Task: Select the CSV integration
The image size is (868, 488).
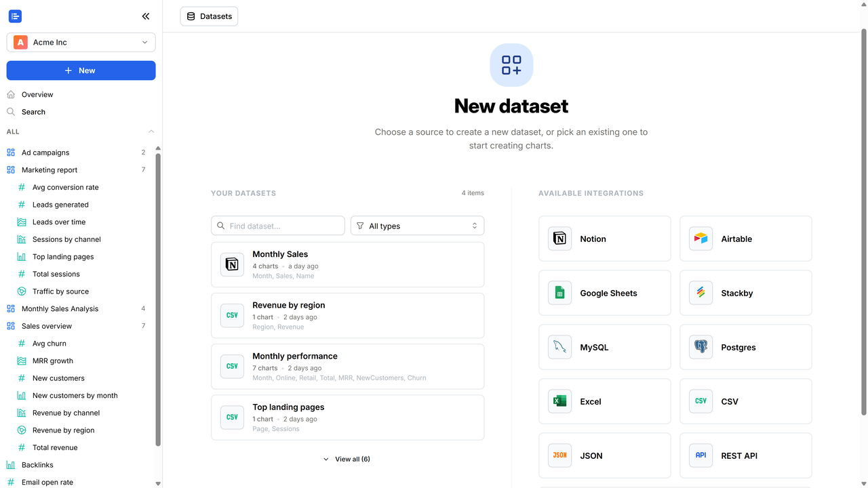Action: 746,401
